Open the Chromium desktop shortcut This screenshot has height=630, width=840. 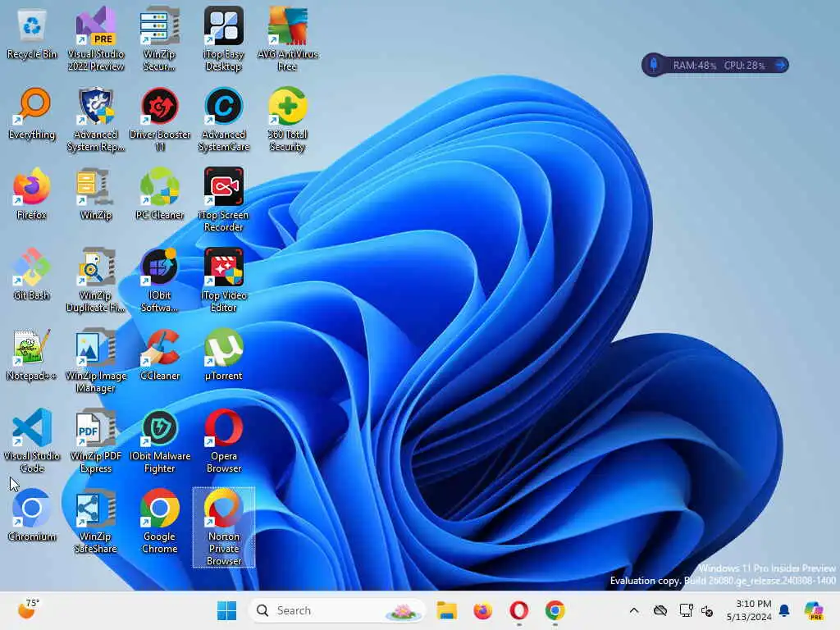pyautogui.click(x=32, y=515)
